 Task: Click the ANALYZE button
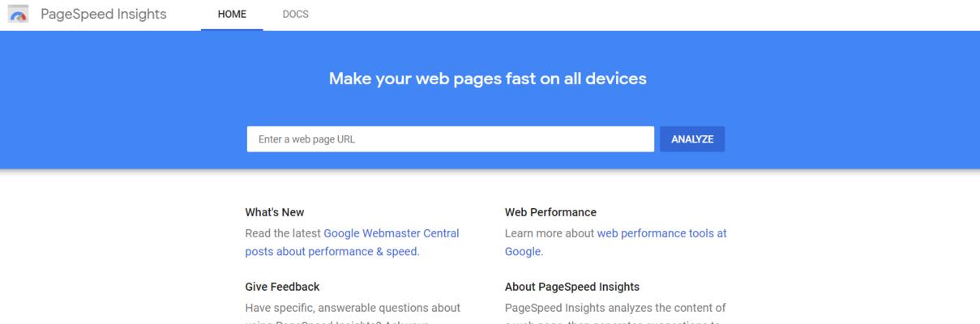click(x=692, y=139)
